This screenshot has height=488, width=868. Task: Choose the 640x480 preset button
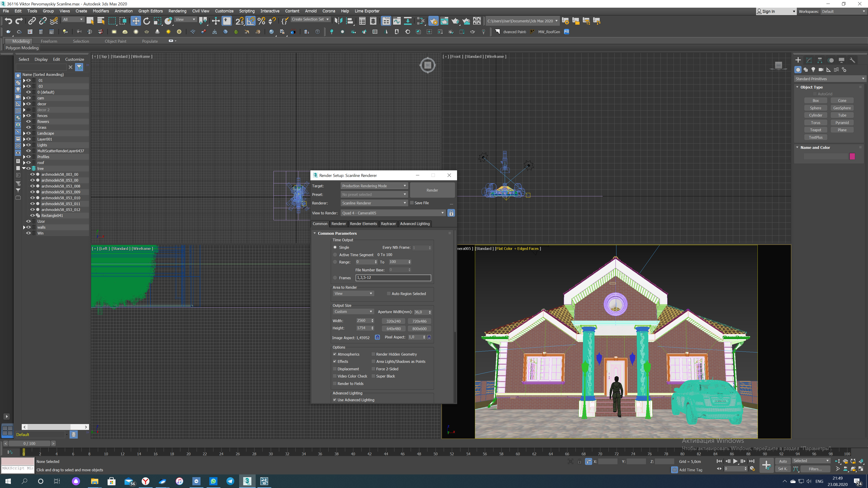[394, 329]
